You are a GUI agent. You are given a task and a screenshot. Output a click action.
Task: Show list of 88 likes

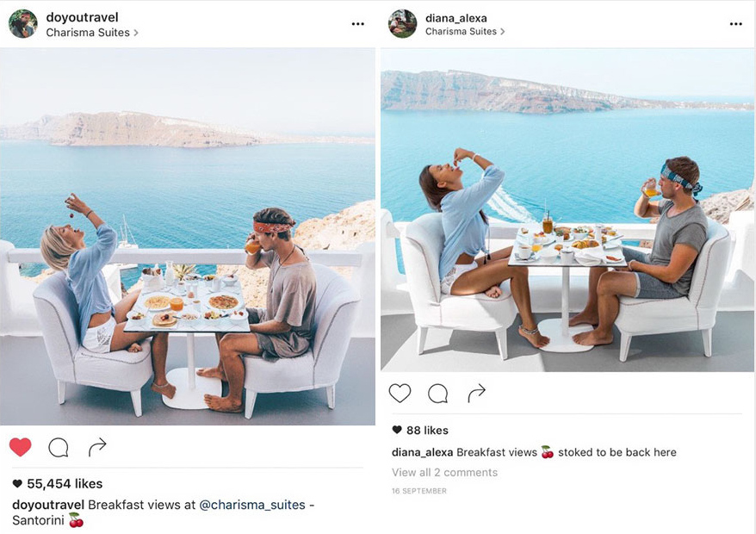pyautogui.click(x=420, y=430)
